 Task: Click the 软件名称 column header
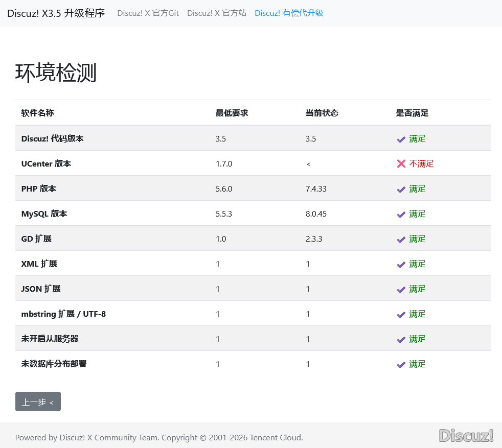pos(37,113)
